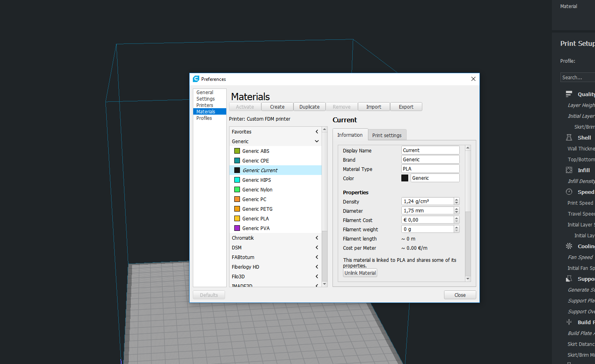Click the Display Name input field
The image size is (595, 364).
click(x=430, y=150)
